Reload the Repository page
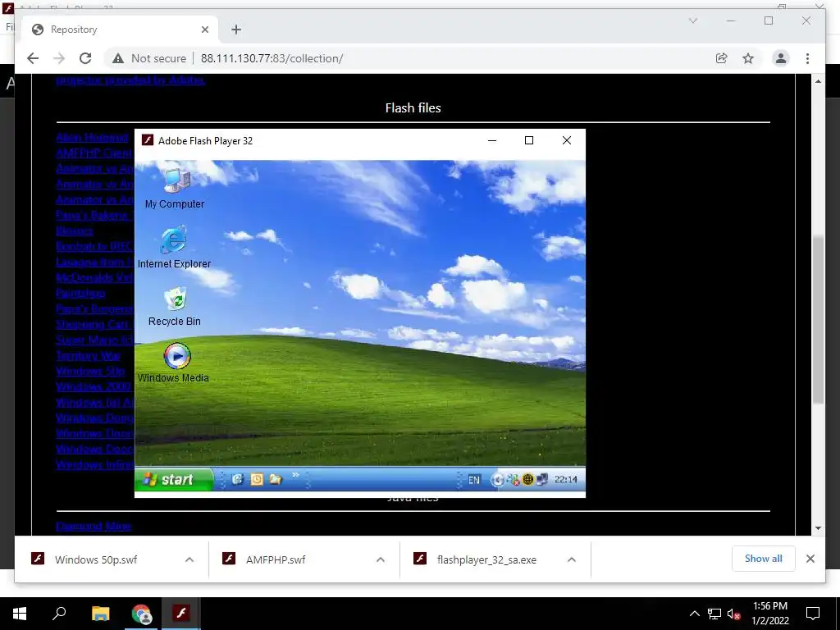This screenshot has height=630, width=840. click(x=85, y=58)
